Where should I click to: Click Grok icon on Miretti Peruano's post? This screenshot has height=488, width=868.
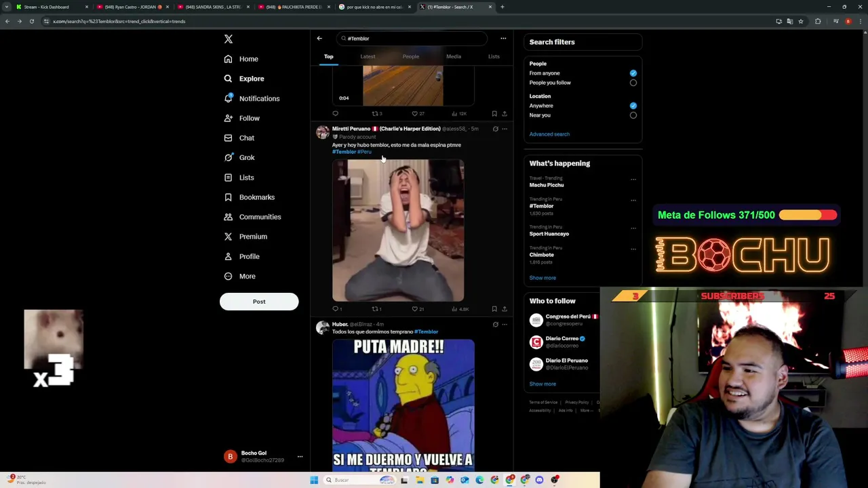point(495,129)
